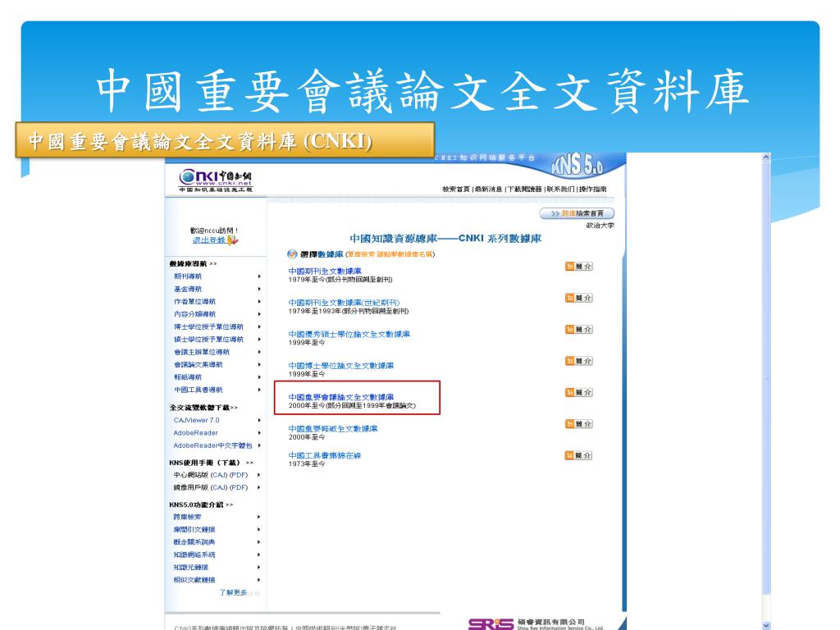This screenshot has width=840, height=630.
Task: Click the vertical scrollbar track
Action: 766,391
